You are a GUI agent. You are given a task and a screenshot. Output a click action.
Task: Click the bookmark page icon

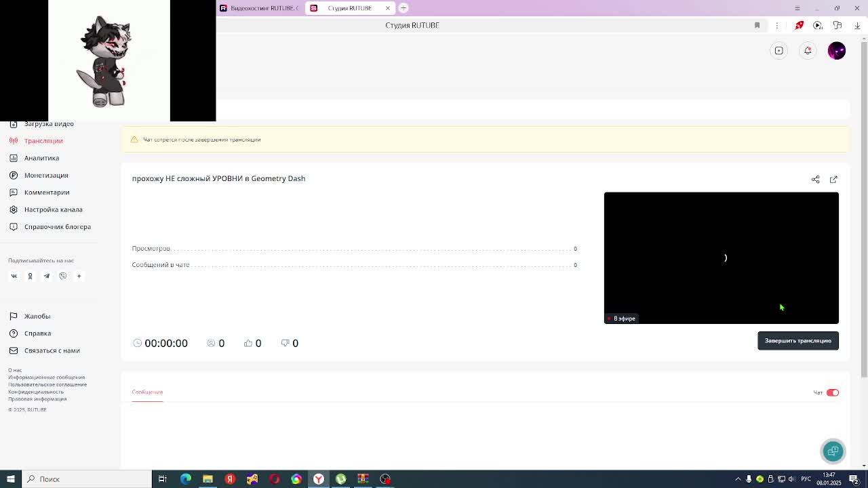pos(757,25)
